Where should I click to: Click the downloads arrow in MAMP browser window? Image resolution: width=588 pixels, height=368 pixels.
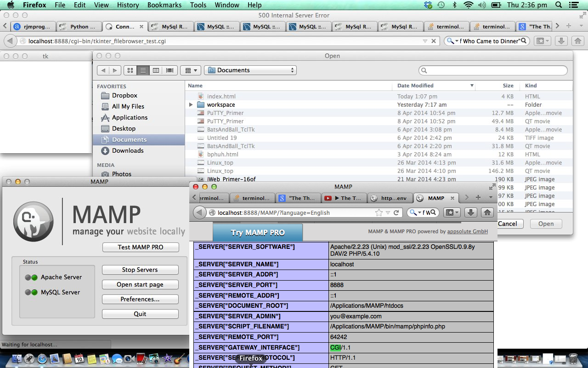470,213
